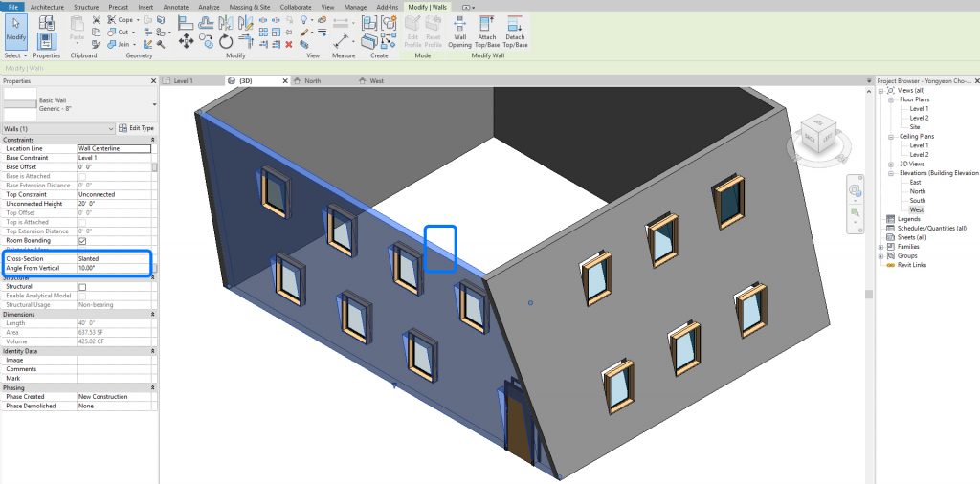The width and height of the screenshot is (980, 484).
Task: Click the Location Line value field
Action: [x=115, y=148]
